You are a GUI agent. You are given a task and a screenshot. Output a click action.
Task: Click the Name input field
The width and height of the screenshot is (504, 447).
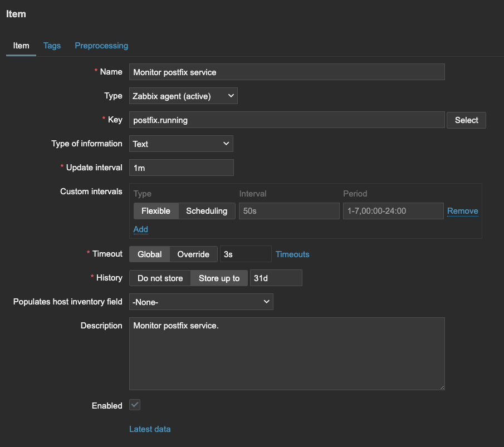(x=287, y=72)
